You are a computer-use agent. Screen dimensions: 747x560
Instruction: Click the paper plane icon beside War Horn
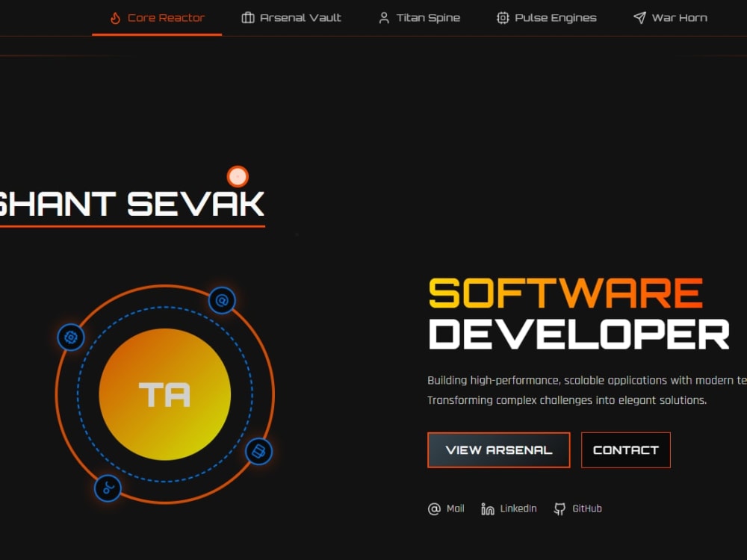(x=639, y=18)
